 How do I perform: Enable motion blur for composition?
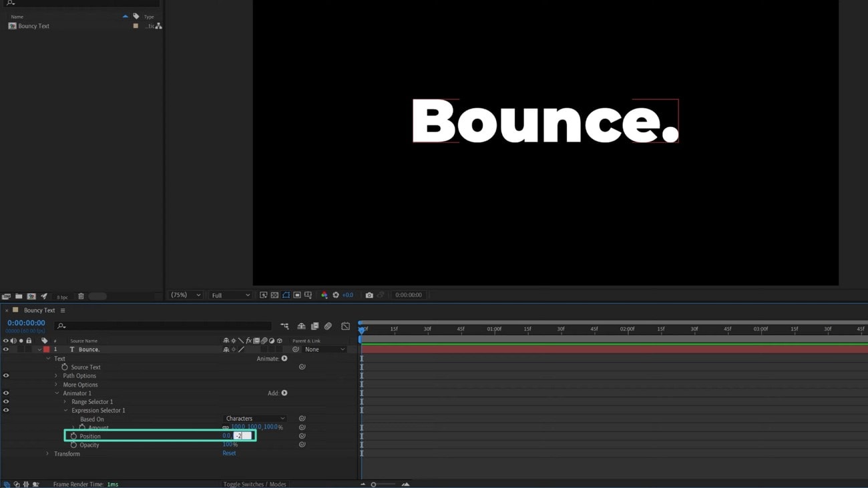click(x=328, y=326)
